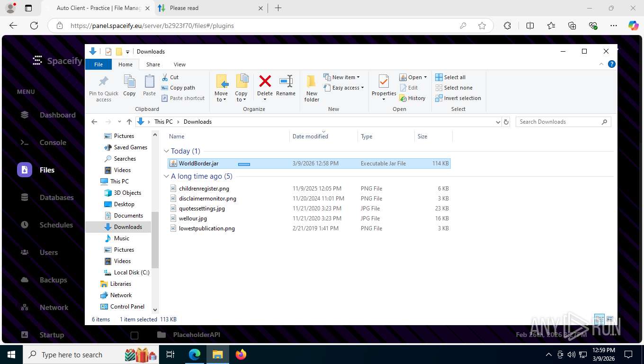The width and height of the screenshot is (644, 364).
Task: Open Spaceify Console sidebar item
Action: [43, 142]
